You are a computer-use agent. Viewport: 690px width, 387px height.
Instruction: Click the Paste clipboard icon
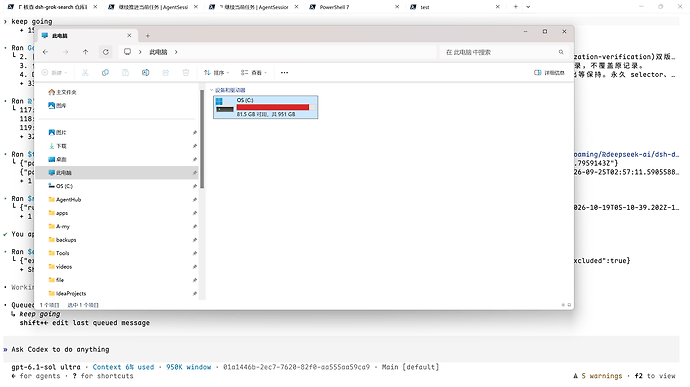click(x=125, y=73)
